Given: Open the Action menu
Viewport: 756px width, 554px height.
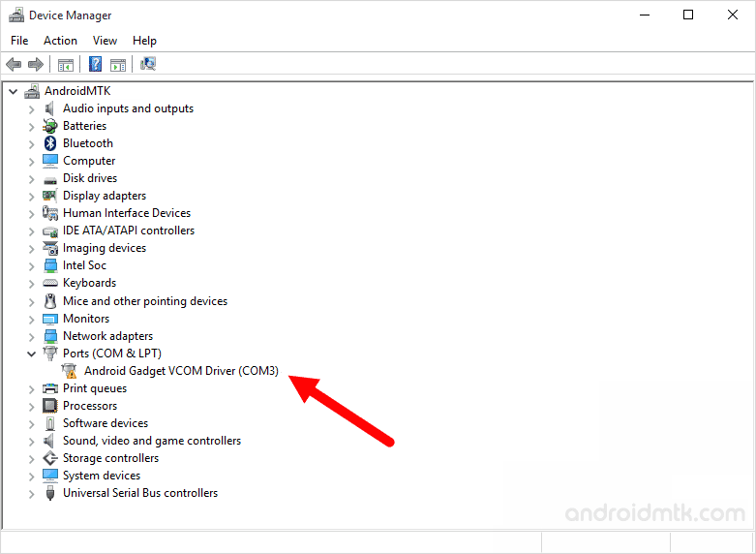Looking at the screenshot, I should (60, 41).
